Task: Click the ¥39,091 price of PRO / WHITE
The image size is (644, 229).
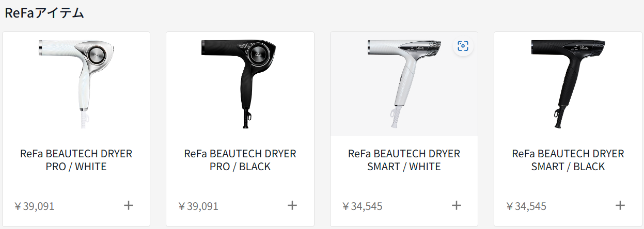Action: [35, 206]
